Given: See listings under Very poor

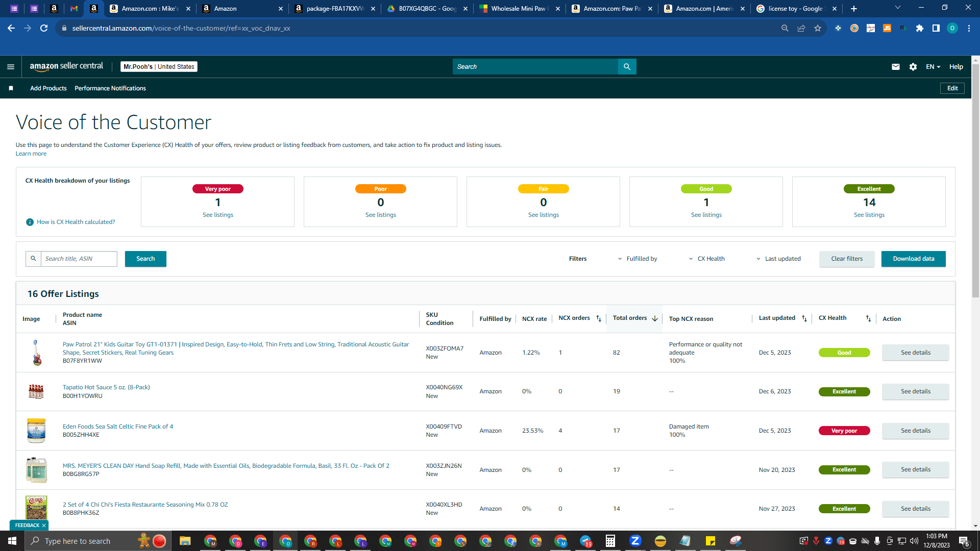Looking at the screenshot, I should coord(218,215).
